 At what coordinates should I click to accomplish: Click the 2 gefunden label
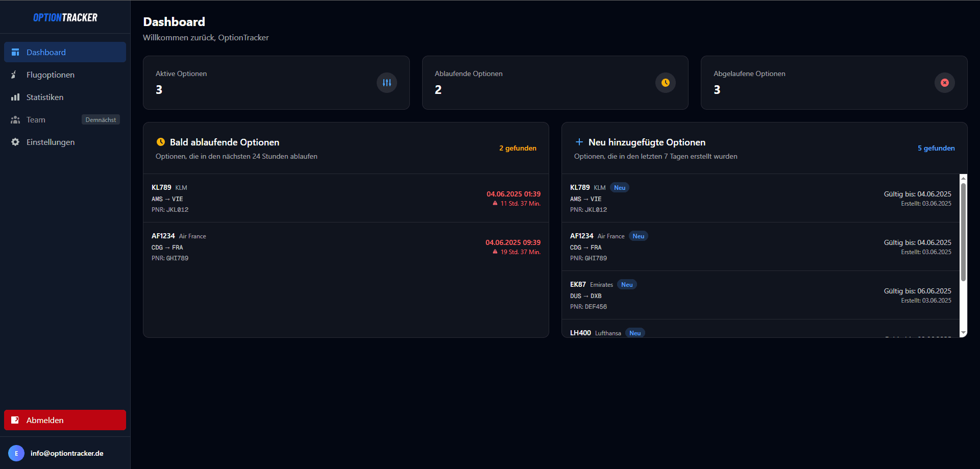tap(518, 148)
